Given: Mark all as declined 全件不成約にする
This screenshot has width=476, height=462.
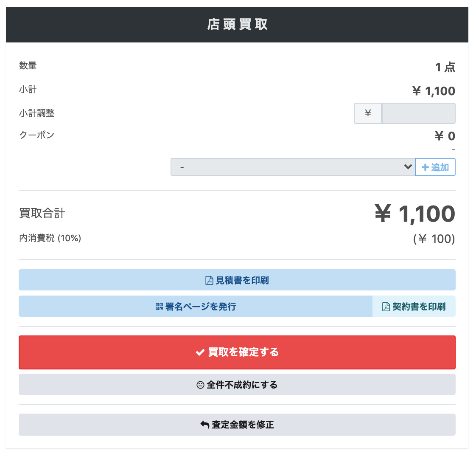Looking at the screenshot, I should pos(237,384).
